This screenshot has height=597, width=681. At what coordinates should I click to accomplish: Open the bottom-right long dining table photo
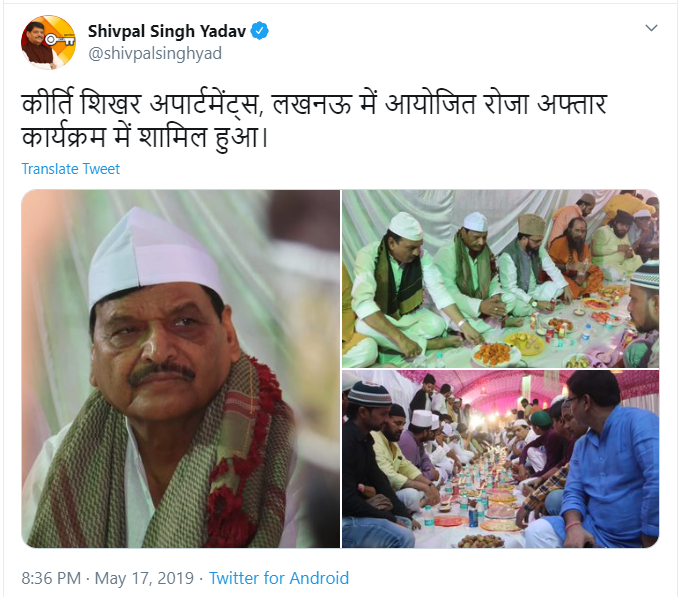point(500,459)
